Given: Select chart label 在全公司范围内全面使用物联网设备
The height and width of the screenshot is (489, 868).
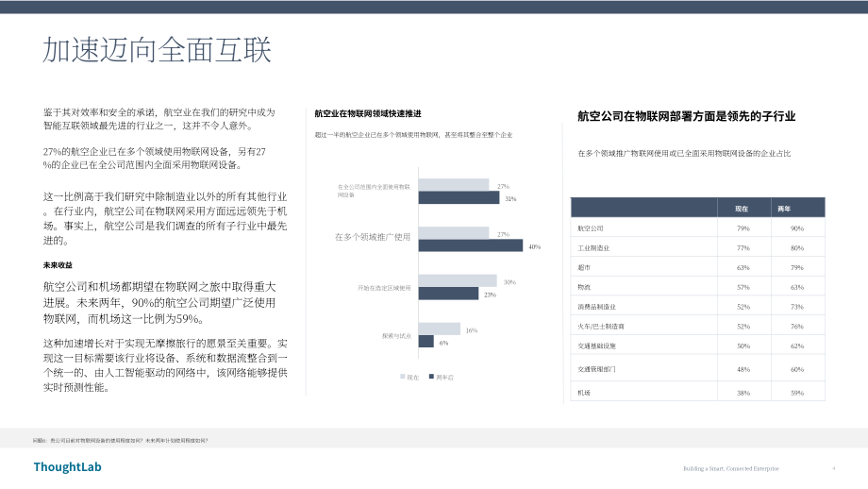Looking at the screenshot, I should pos(375,191).
